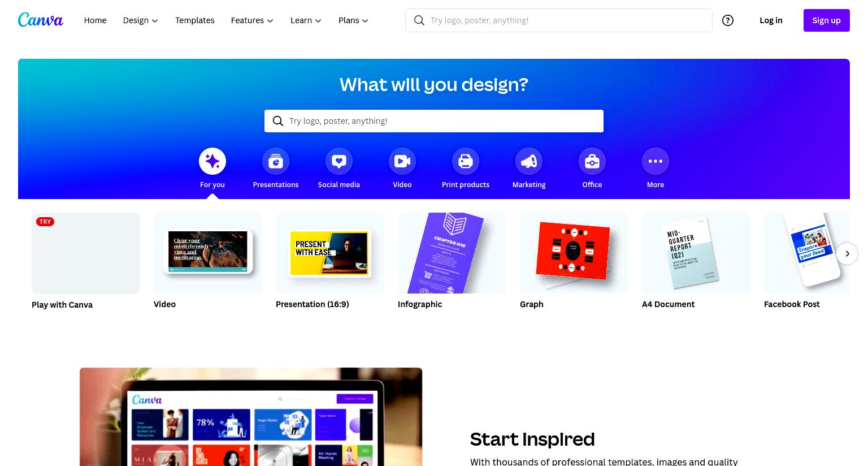The height and width of the screenshot is (466, 868).
Task: Choose the Social media heart icon
Action: coord(339,162)
